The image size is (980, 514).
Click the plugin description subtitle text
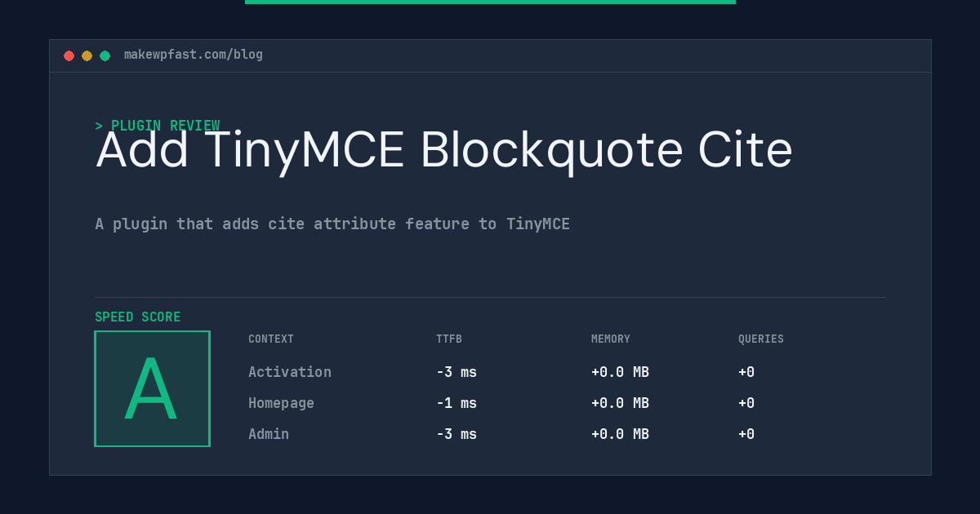tap(332, 224)
